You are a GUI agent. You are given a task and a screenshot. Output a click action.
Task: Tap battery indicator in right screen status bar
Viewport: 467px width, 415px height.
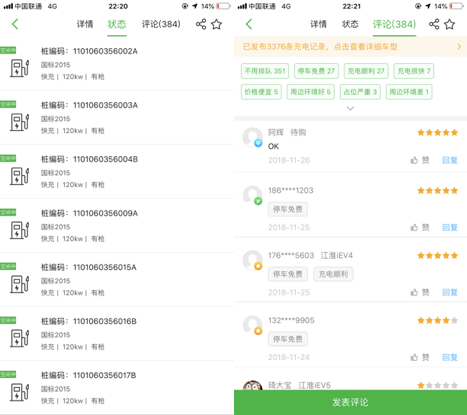[457, 6]
